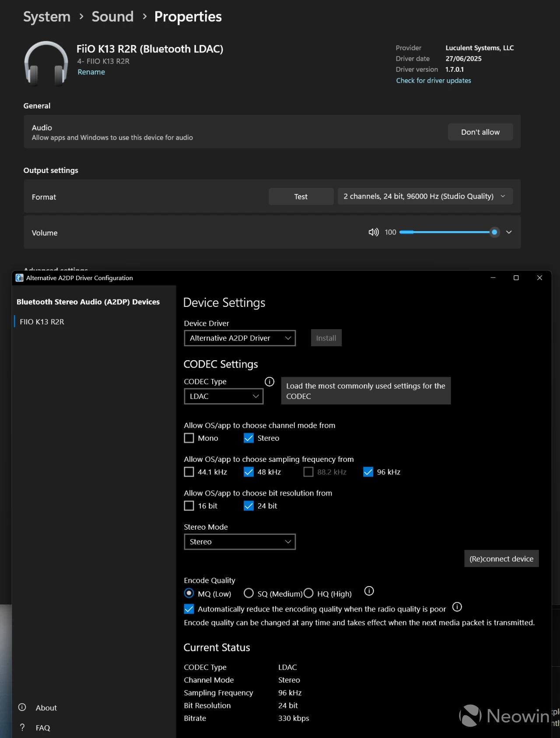Open the About page

tap(46, 708)
